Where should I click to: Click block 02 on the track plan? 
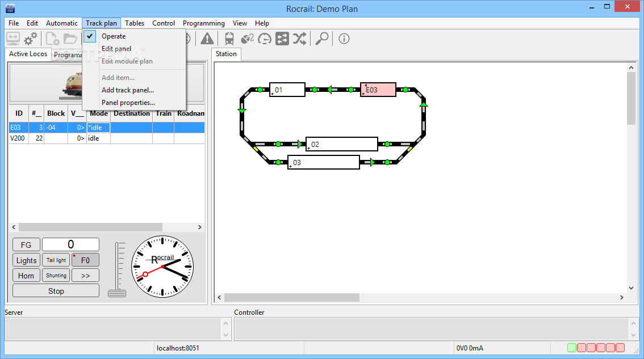tap(342, 144)
